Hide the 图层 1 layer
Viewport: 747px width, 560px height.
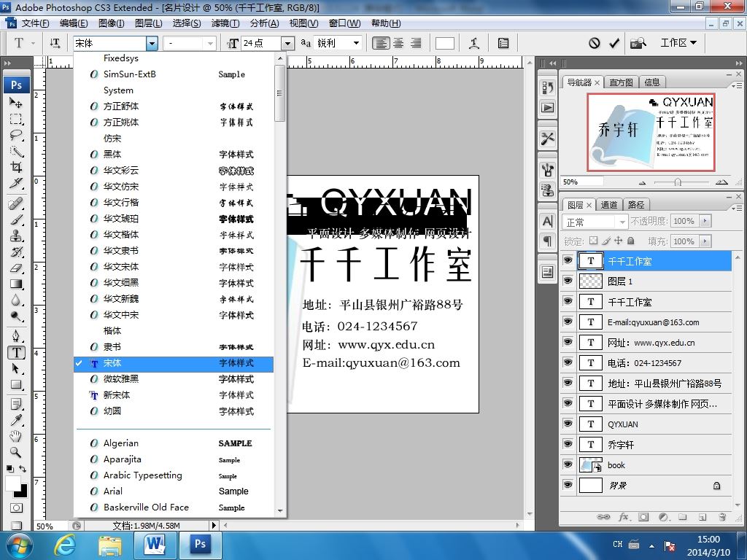pos(568,281)
